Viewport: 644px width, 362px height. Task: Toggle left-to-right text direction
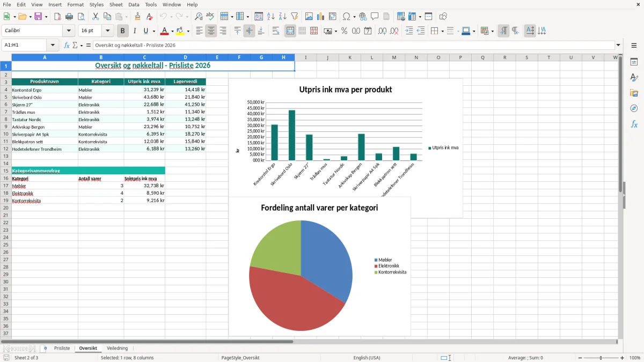click(503, 31)
